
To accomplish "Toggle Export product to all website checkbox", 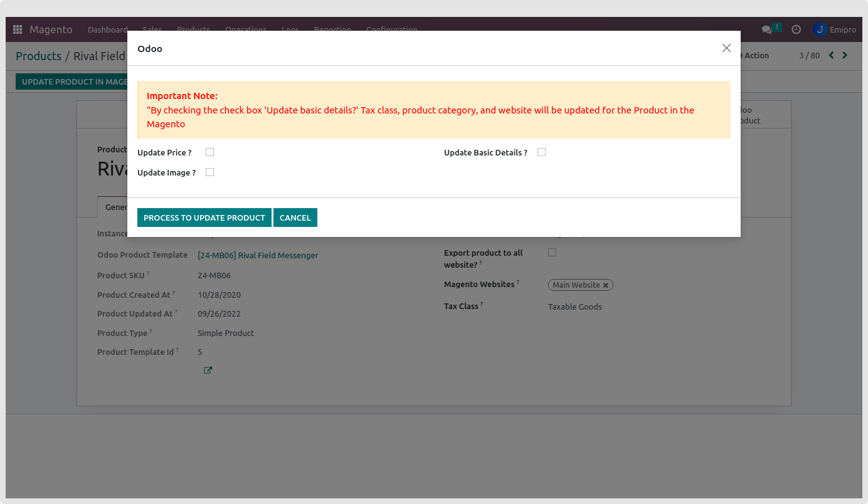I will point(553,253).
